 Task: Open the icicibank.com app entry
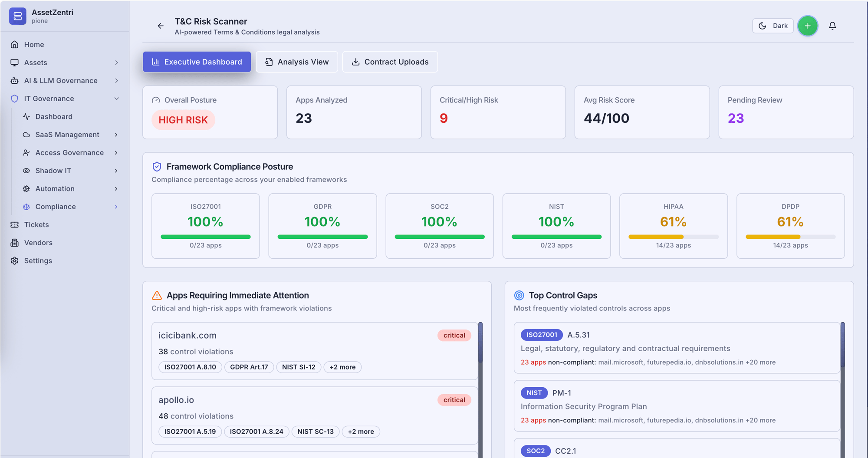point(315,351)
